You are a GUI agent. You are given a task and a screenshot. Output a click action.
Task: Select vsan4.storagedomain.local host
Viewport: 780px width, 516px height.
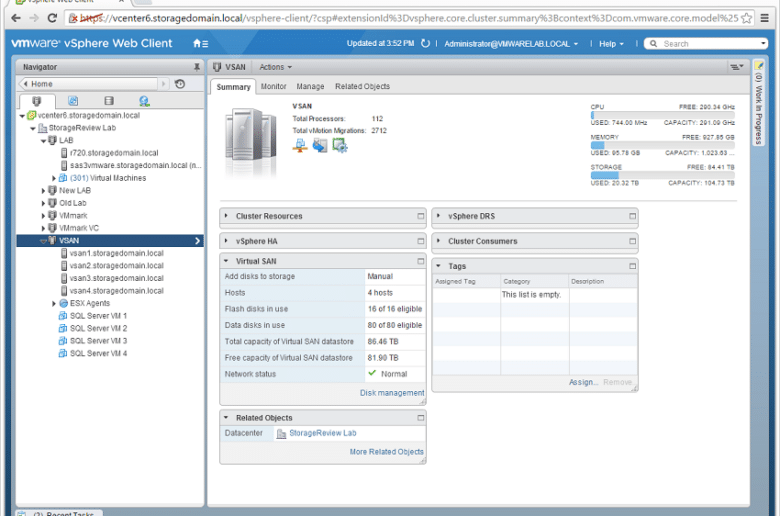point(116,291)
